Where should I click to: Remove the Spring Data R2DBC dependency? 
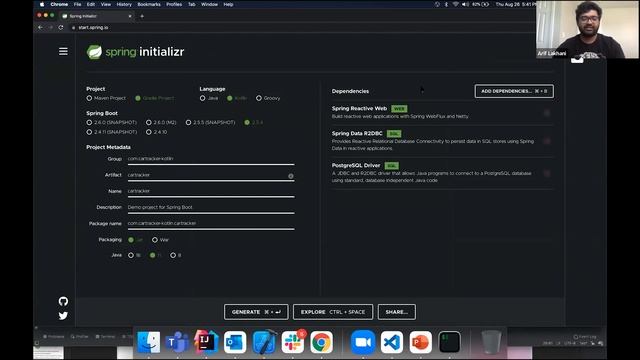click(547, 141)
